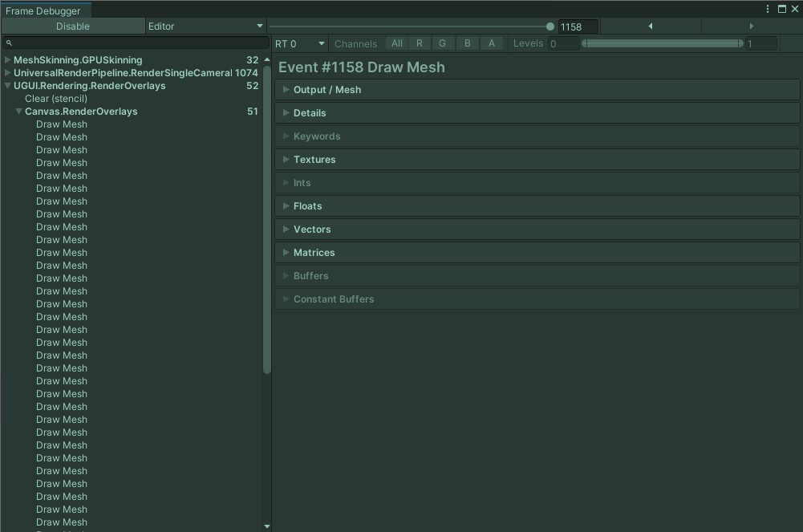Toggle the G channel button
Screen dimensions: 803x532
pyautogui.click(x=443, y=43)
